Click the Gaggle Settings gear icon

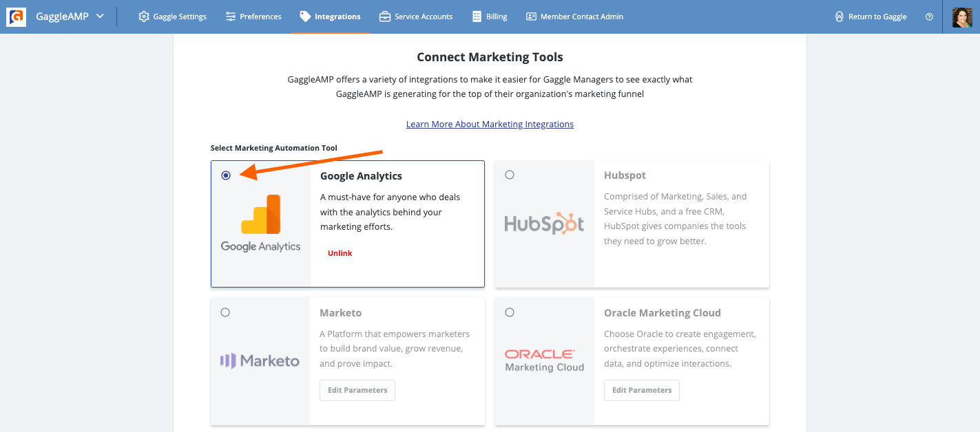tap(144, 17)
